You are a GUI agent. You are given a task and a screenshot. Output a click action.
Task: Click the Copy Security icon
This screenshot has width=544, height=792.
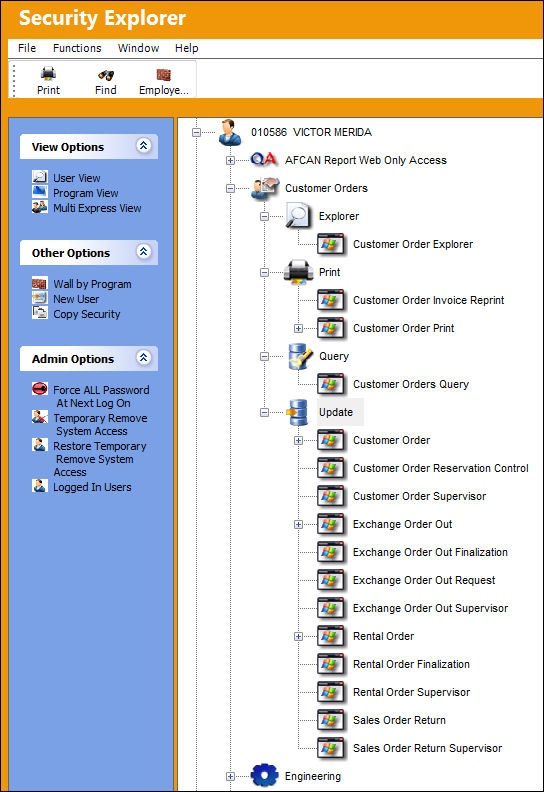click(x=39, y=313)
